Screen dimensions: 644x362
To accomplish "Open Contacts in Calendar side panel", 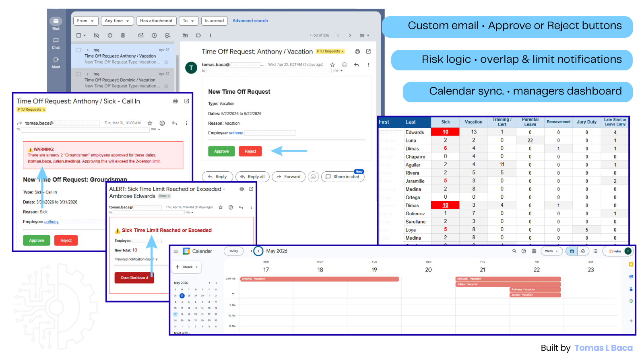I will coord(631,289).
